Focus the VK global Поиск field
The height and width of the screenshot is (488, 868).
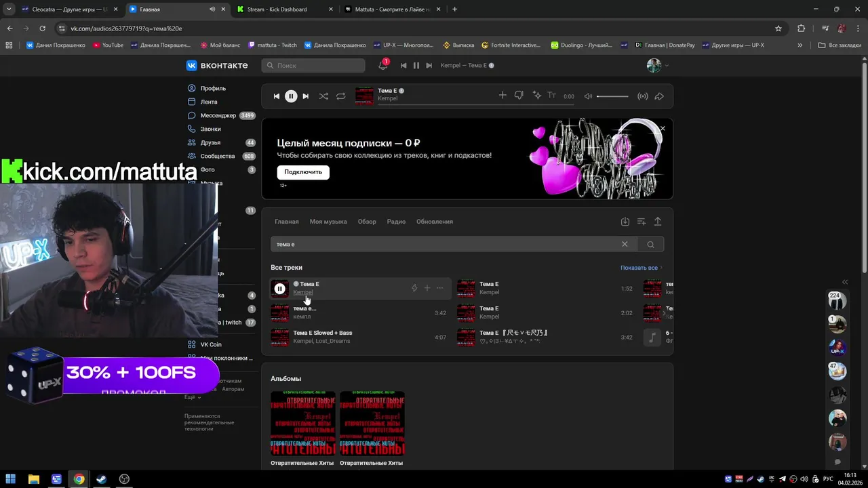click(313, 66)
